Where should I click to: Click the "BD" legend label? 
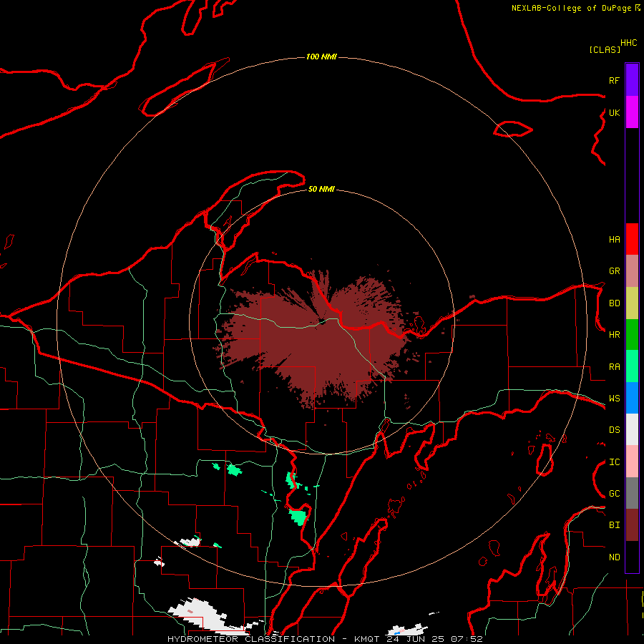(x=614, y=303)
